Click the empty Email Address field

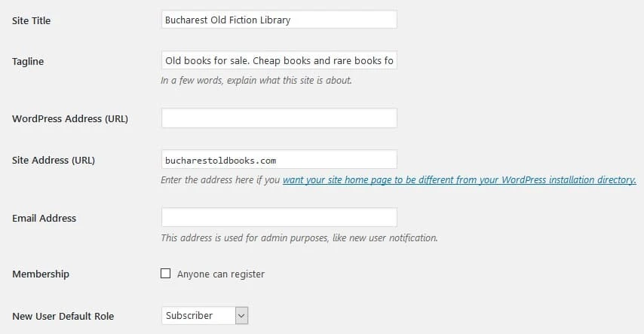tap(279, 217)
